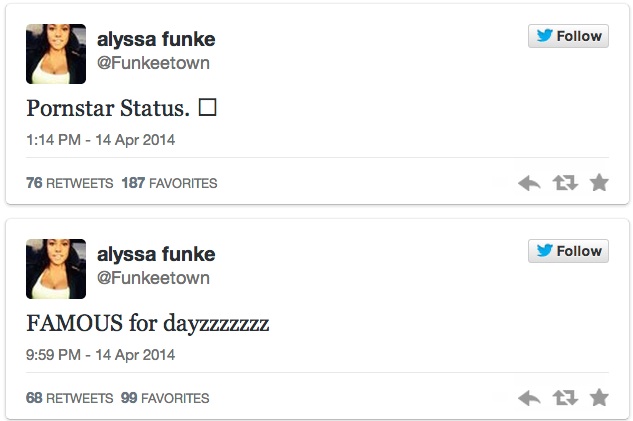Open @Funkeetown handle in first tweet

tap(152, 63)
